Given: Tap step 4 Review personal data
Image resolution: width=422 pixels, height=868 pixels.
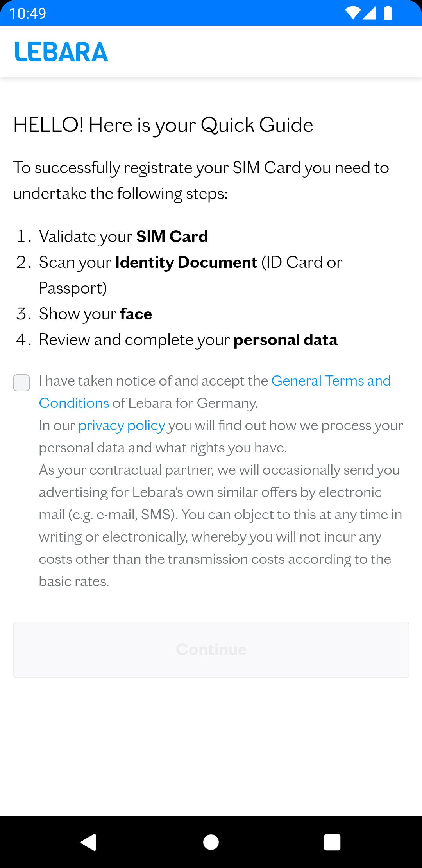Looking at the screenshot, I should point(188,340).
